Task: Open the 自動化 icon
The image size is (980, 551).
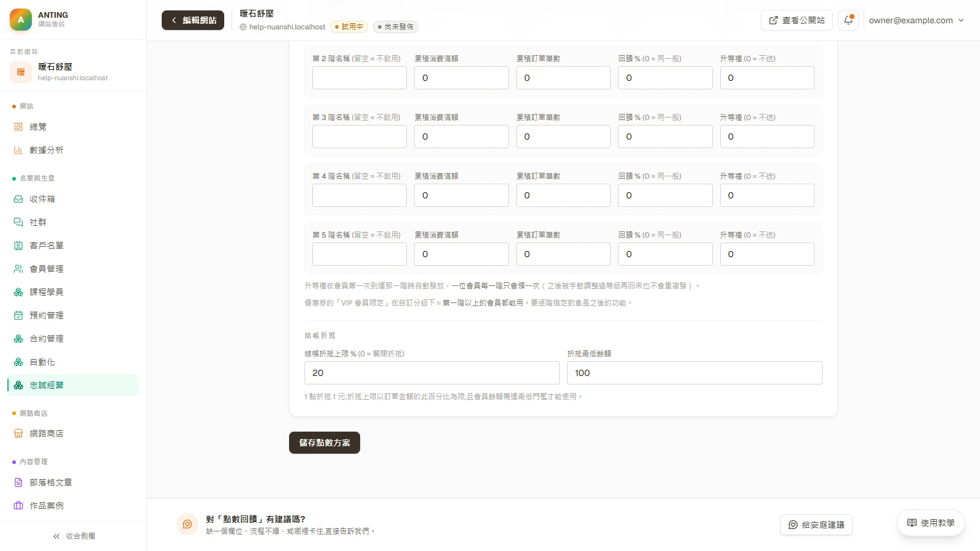Action: 18,362
